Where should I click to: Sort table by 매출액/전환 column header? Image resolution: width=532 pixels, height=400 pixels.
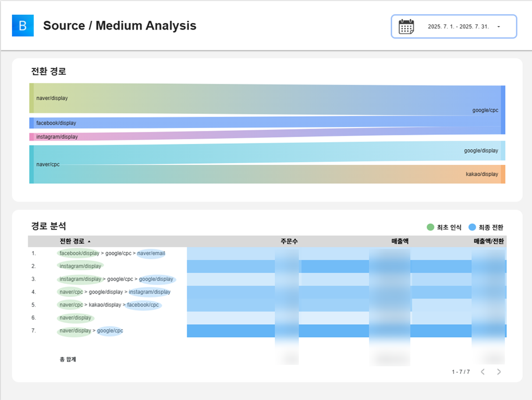488,241
